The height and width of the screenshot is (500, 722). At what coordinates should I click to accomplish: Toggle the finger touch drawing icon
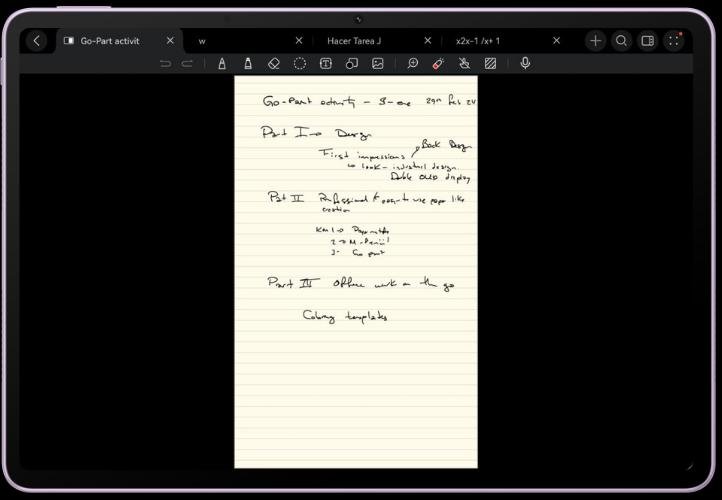(x=465, y=64)
